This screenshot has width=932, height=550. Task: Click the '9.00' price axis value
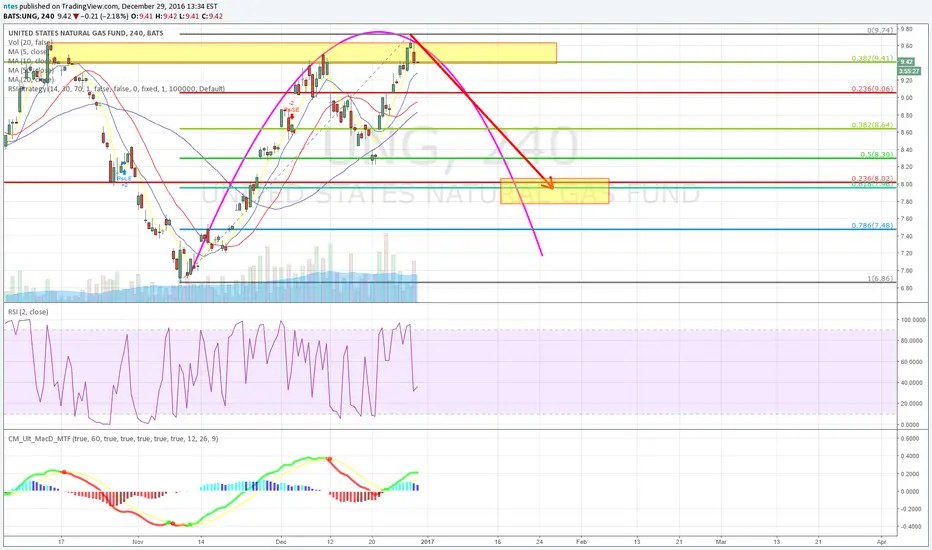coord(906,98)
